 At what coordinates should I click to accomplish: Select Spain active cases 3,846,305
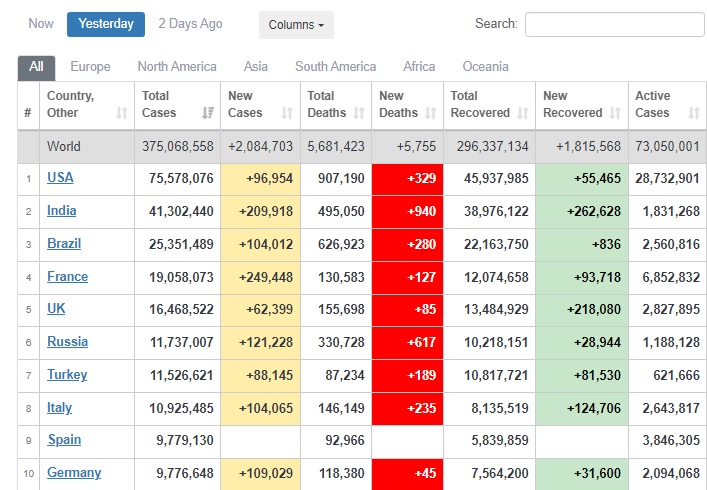(x=671, y=440)
